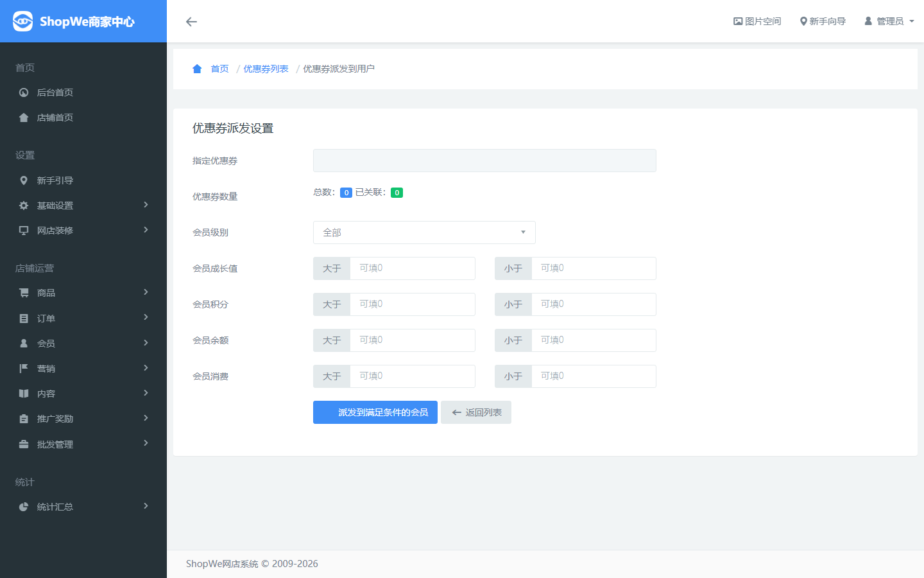
Task: Expand the 营销 chevron
Action: [x=146, y=368]
